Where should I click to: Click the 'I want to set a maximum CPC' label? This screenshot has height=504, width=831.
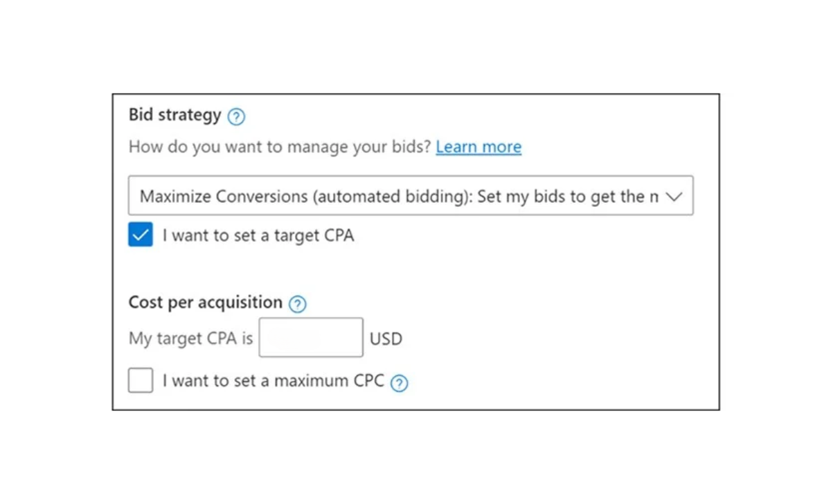[x=274, y=381]
